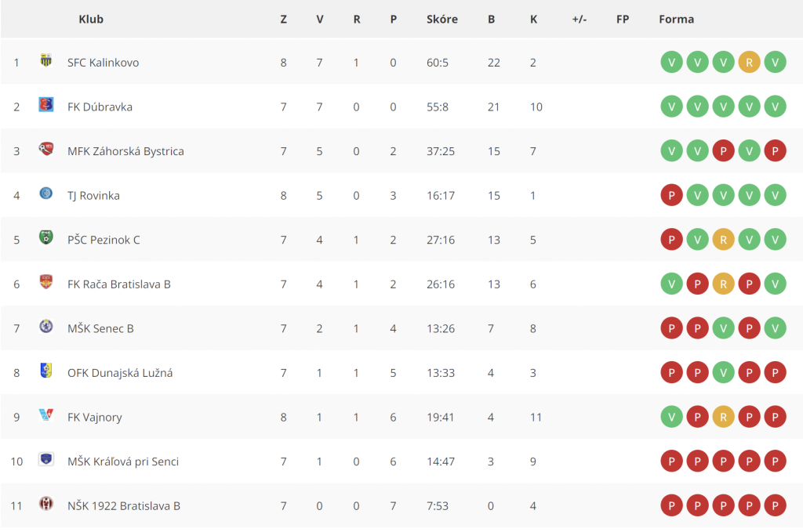Viewport: 803px width, 532px height.
Task: Click the SFC Kalinkovo team name
Action: (x=103, y=63)
